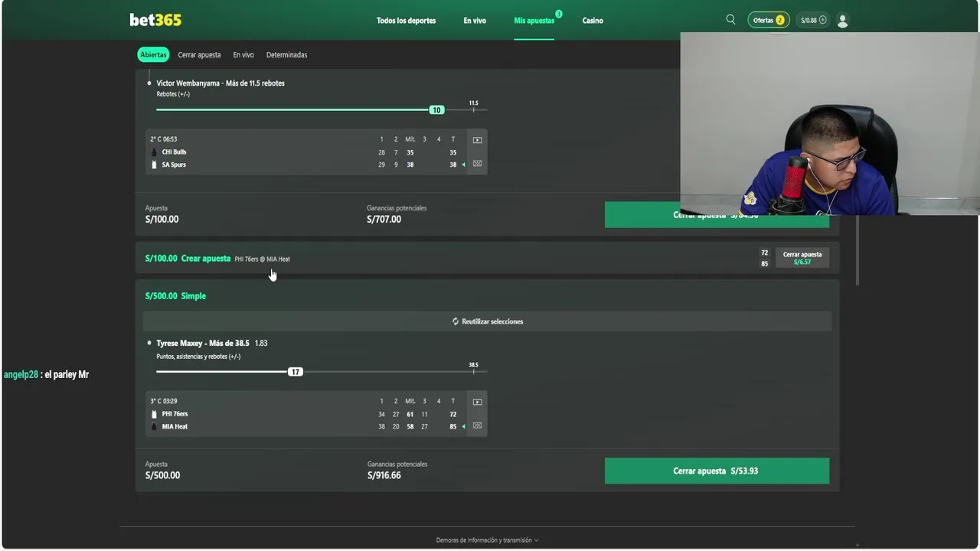The image size is (980, 551).
Task: Click the streamer webcam overlay
Action: click(829, 124)
